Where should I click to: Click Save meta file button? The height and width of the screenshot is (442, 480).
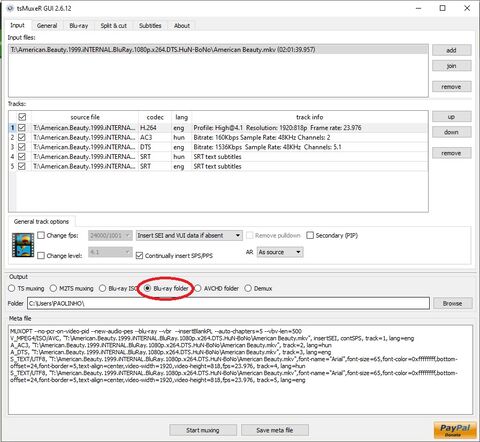pos(275,430)
